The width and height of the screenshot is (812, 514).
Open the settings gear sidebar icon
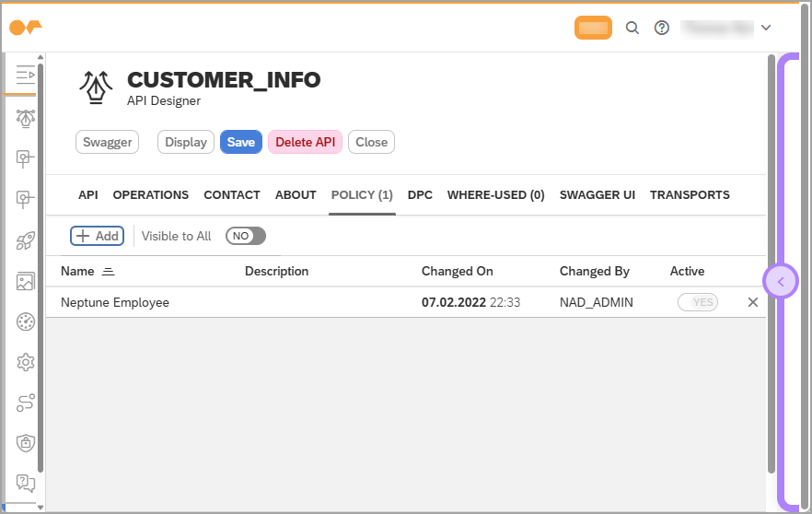(26, 362)
